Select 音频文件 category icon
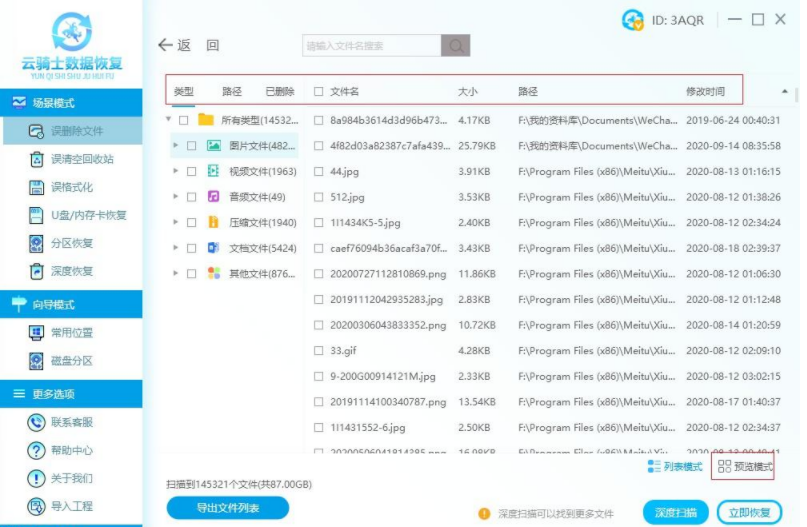This screenshot has height=527, width=807. pos(214,197)
